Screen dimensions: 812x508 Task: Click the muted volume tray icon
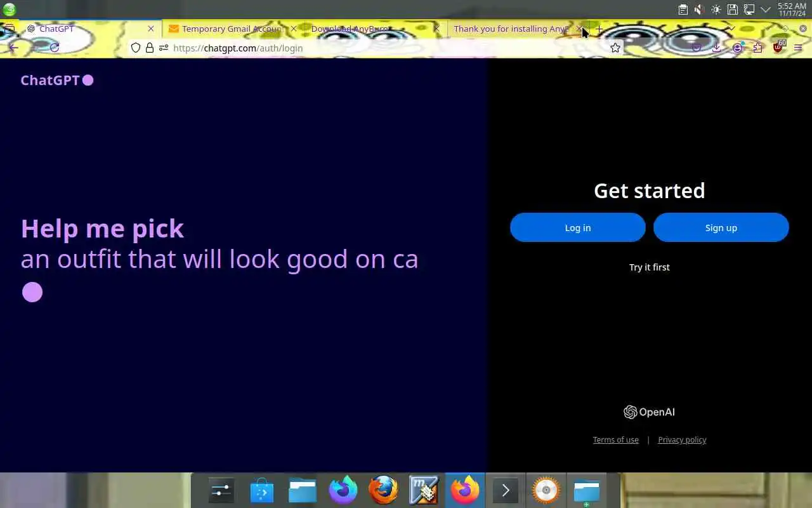click(x=699, y=10)
